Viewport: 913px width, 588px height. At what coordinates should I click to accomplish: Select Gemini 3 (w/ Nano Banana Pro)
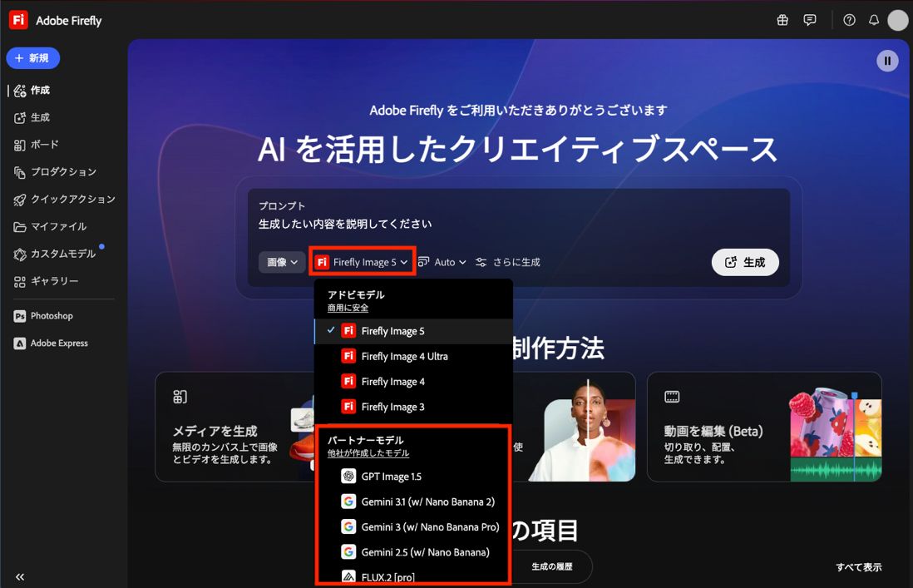(x=413, y=527)
